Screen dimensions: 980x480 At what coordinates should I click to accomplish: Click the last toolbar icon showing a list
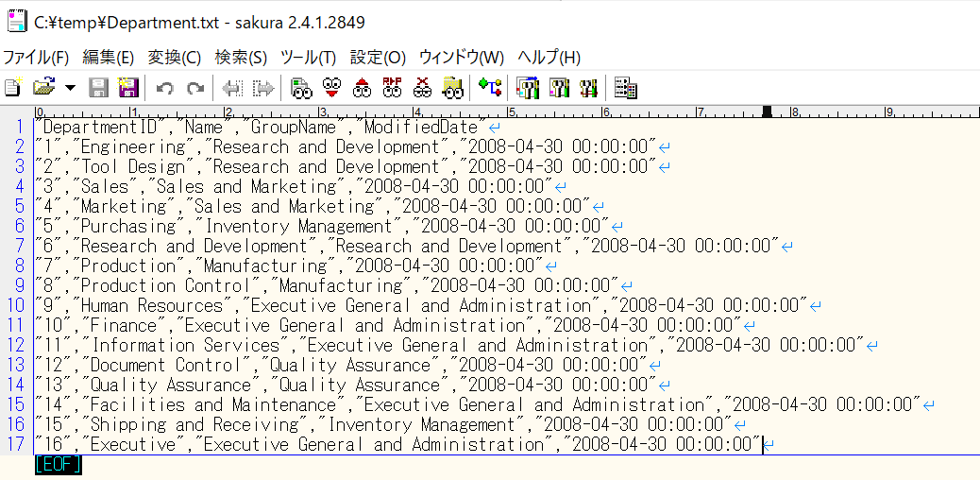tap(626, 88)
